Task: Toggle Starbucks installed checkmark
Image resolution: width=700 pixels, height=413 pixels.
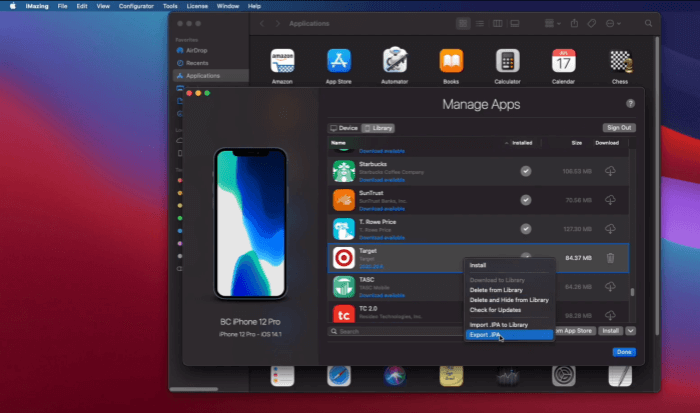Action: point(526,171)
